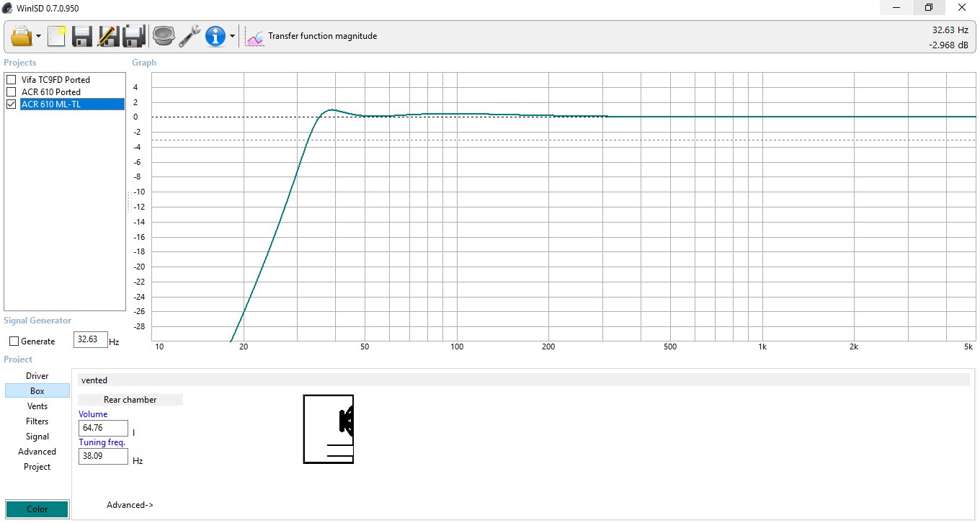This screenshot has width=980, height=523.
Task: Uncheck the ACR 610 ML-TL checkbox
Action: click(12, 104)
